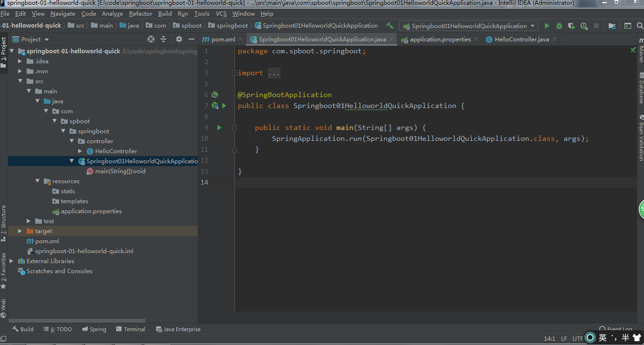Open the Java Enterprise tool window
The image size is (644, 345).
[x=178, y=329]
